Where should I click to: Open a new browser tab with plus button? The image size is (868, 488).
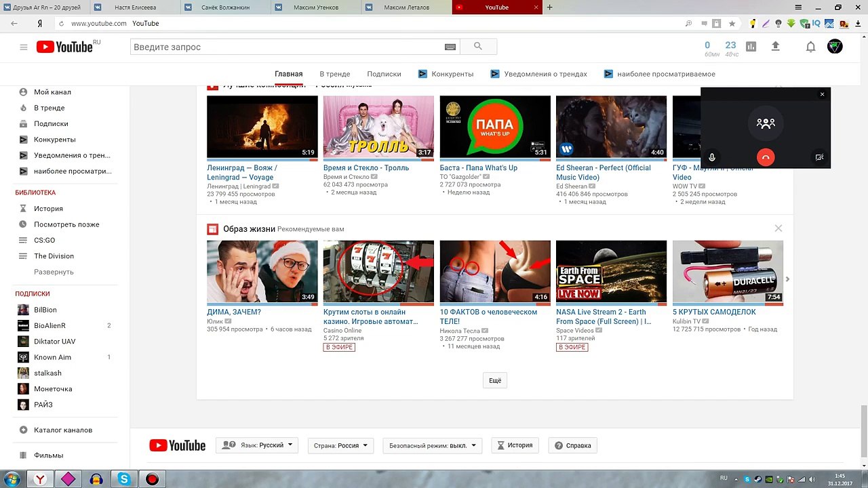coord(550,7)
